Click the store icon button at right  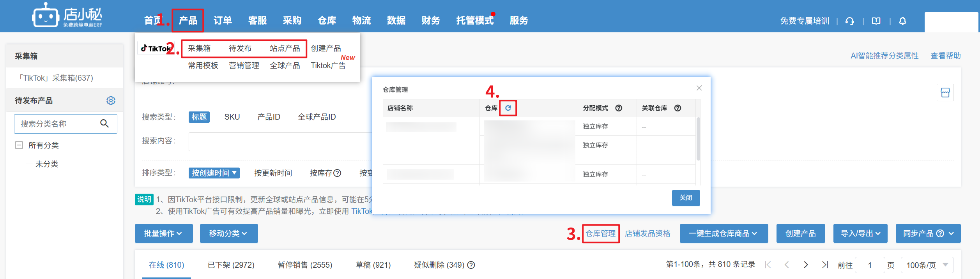tap(945, 93)
